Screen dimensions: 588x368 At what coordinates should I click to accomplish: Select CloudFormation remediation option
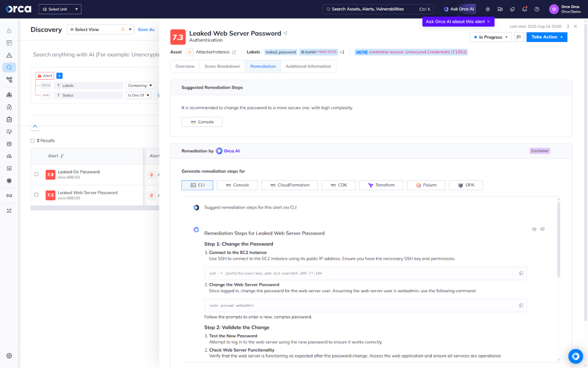[290, 185]
